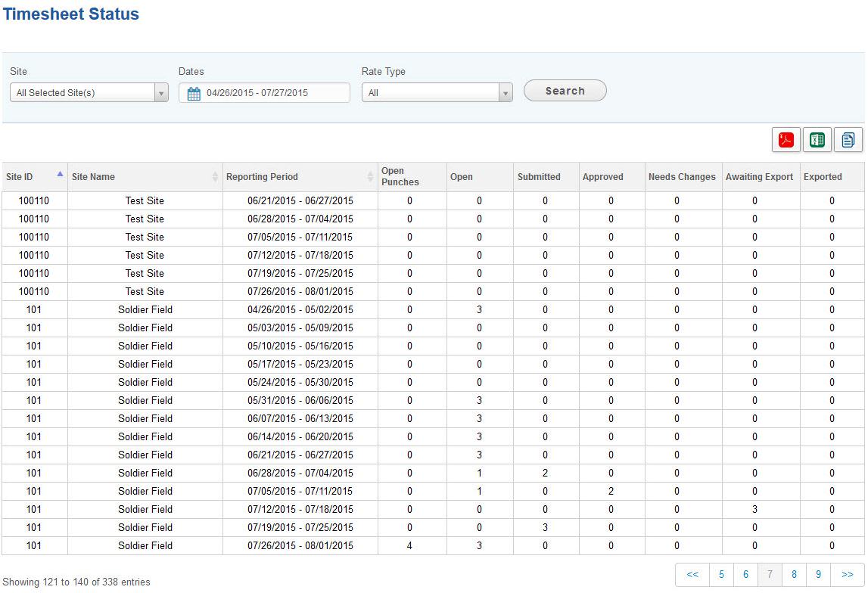Click Open Punches value 4 in last row

point(409,546)
